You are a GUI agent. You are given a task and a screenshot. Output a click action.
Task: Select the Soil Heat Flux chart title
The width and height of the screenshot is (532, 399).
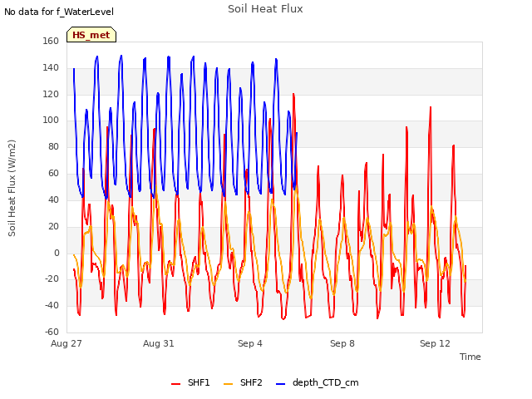pyautogui.click(x=265, y=9)
